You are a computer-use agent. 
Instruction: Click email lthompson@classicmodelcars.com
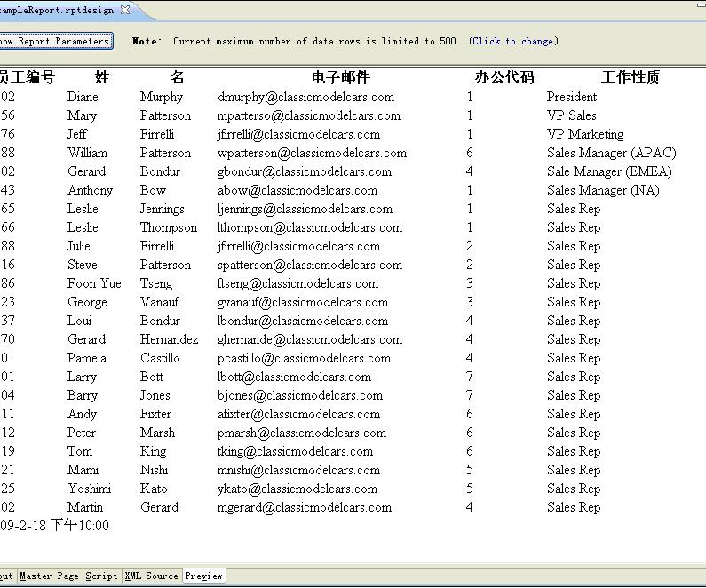pos(310,227)
